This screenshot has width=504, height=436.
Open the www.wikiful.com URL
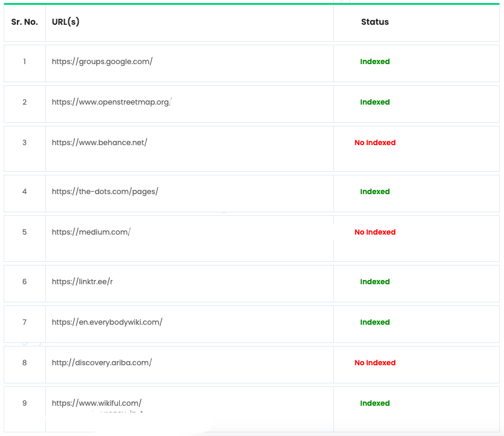coord(97,403)
